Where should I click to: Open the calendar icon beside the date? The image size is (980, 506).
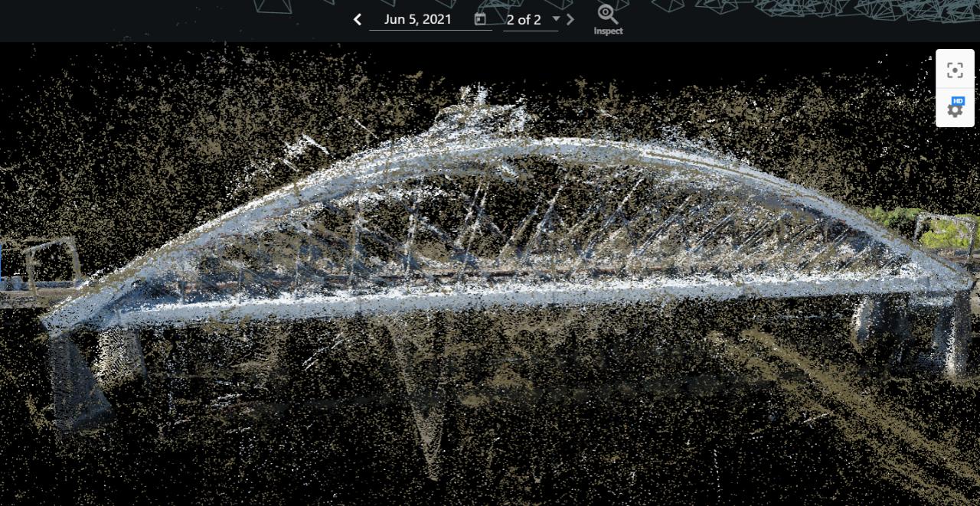pos(481,18)
